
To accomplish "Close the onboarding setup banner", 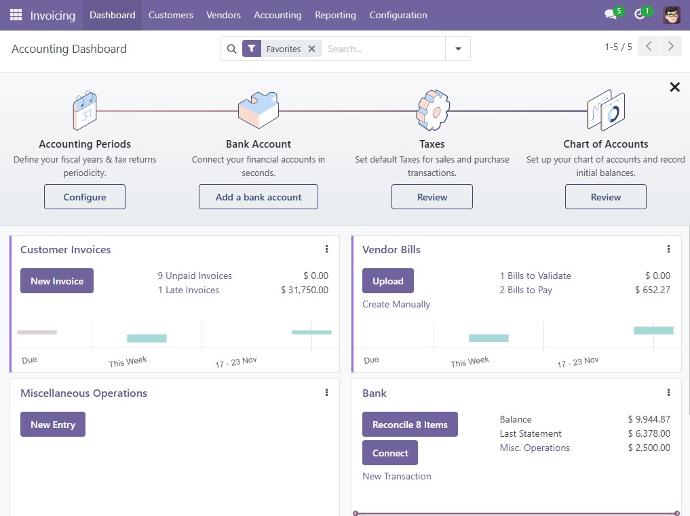I will (674, 88).
